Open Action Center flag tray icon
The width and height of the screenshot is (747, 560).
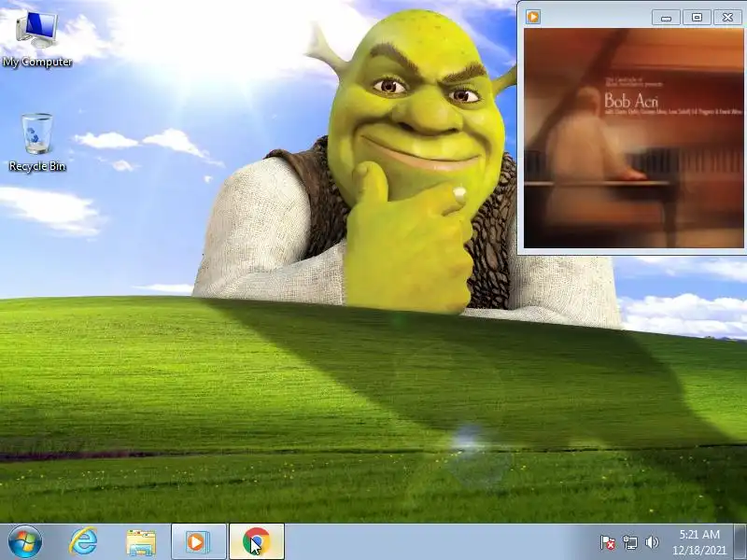click(607, 542)
